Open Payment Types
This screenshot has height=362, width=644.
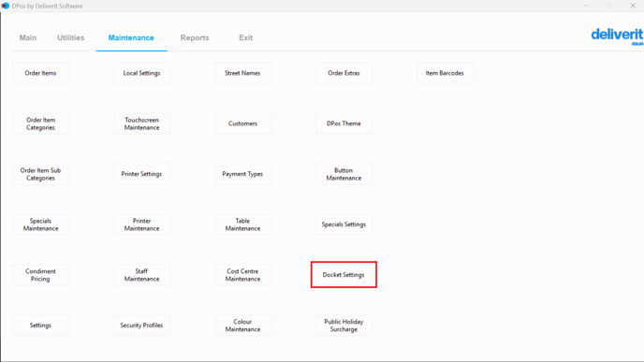click(242, 174)
